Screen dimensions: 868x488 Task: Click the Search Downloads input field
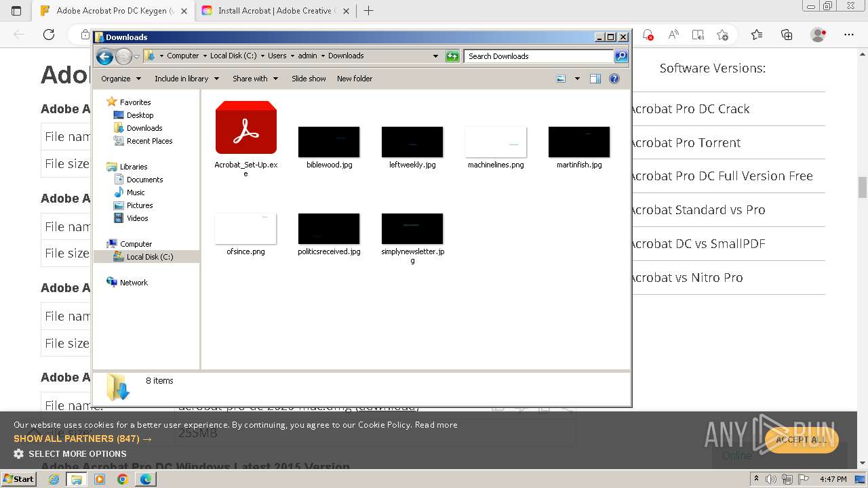click(x=539, y=56)
